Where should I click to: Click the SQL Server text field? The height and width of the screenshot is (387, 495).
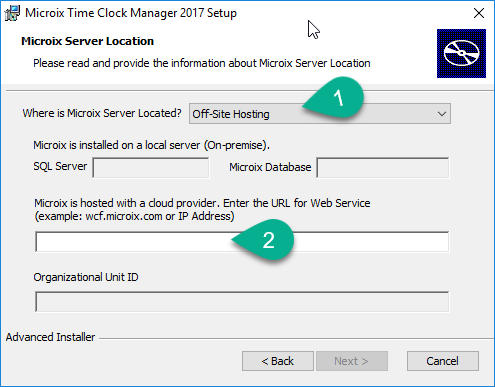click(x=151, y=168)
